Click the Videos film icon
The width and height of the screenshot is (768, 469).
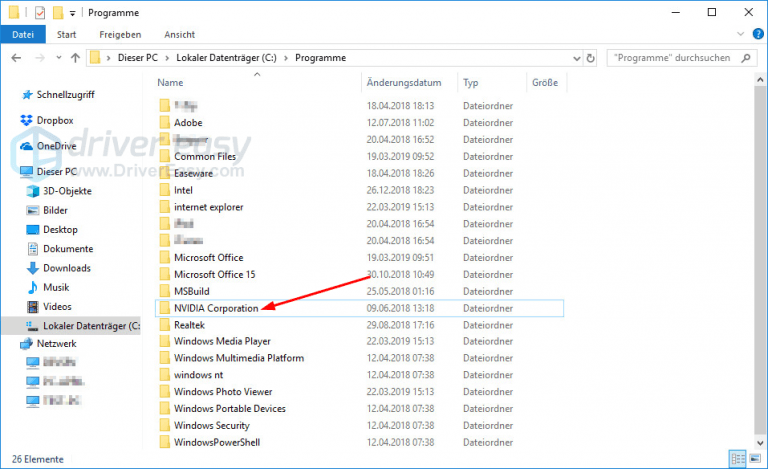click(x=33, y=306)
